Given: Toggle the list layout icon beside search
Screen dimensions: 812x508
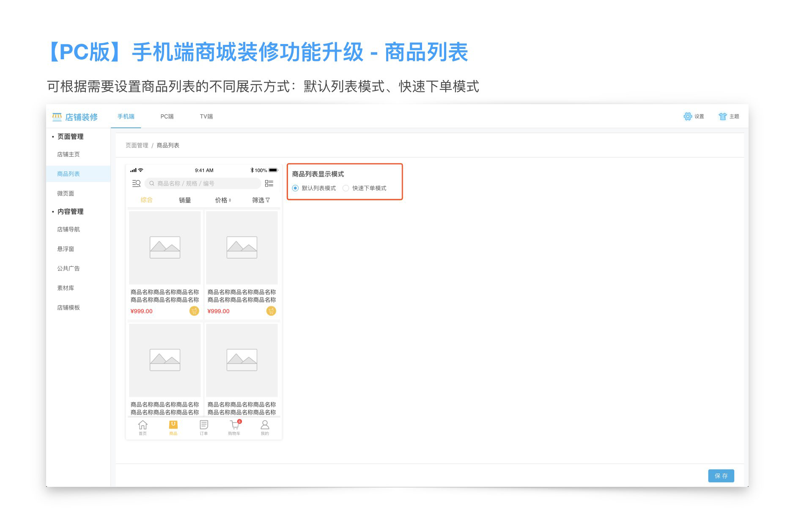Looking at the screenshot, I should point(269,183).
